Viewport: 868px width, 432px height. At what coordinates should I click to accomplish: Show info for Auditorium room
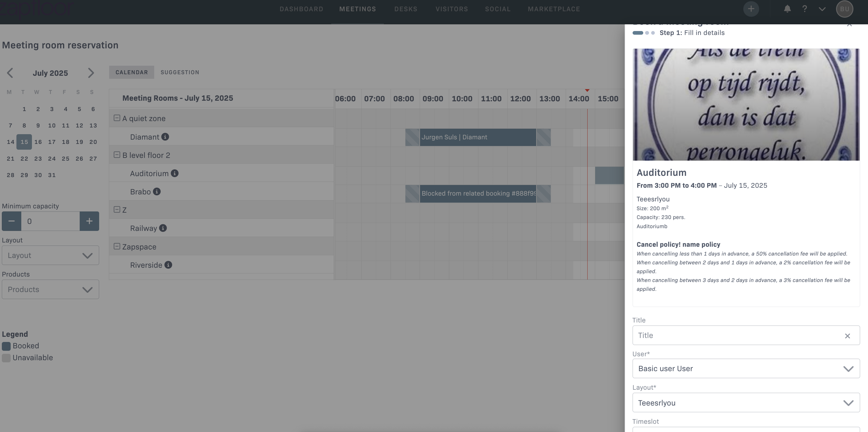pos(175,173)
